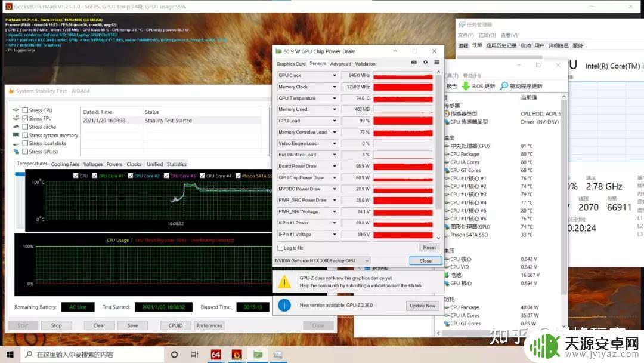This screenshot has width=644, height=363.
Task: Click warning icon in GPU-Z notice
Action: 284,282
